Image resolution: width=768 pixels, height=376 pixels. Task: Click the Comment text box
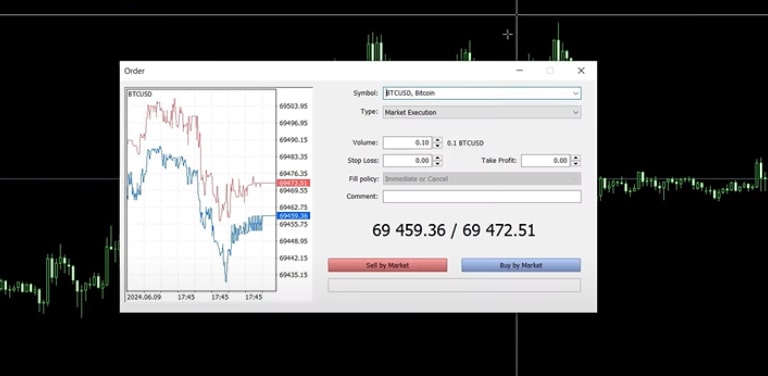[482, 196]
